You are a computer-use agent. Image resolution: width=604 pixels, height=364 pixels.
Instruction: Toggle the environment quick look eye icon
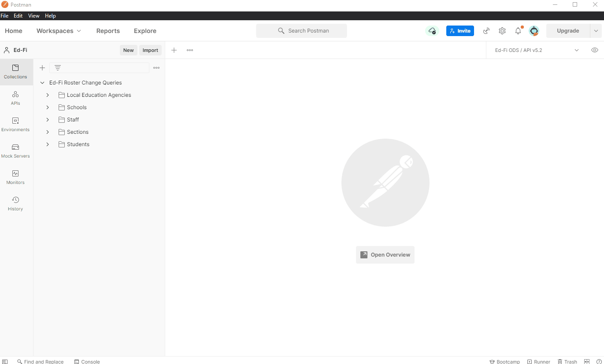(594, 50)
